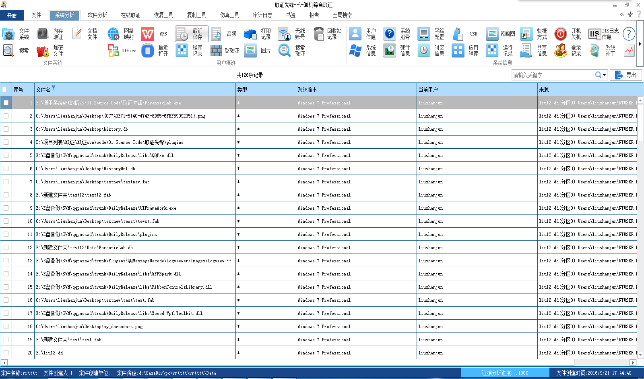Open the circuit board hardware info icon
644x379 pixels.
[x=389, y=51]
